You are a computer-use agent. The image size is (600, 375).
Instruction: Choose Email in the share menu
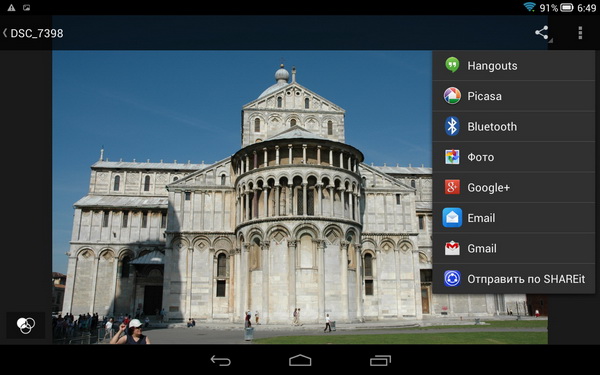click(x=514, y=218)
